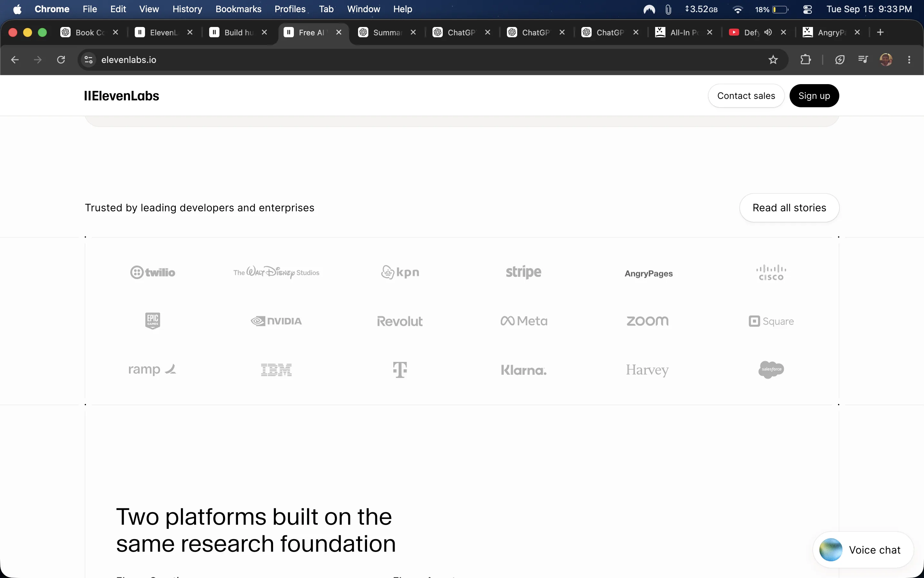924x578 pixels.
Task: Click the IBM logo
Action: click(277, 370)
